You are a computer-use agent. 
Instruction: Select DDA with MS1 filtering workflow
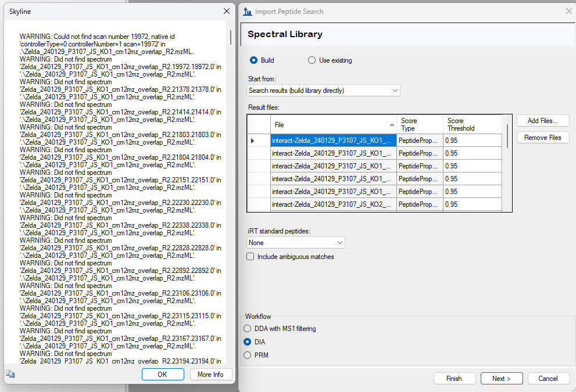(x=248, y=329)
